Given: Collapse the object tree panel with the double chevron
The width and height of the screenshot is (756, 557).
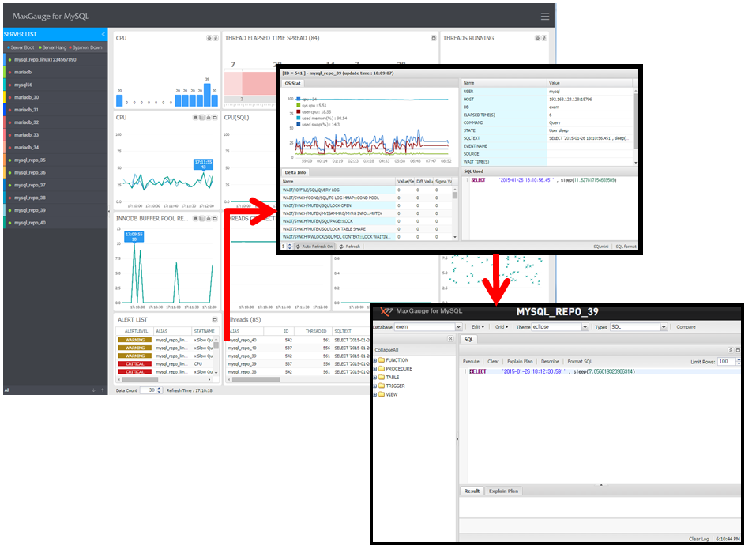Looking at the screenshot, I should [x=450, y=339].
